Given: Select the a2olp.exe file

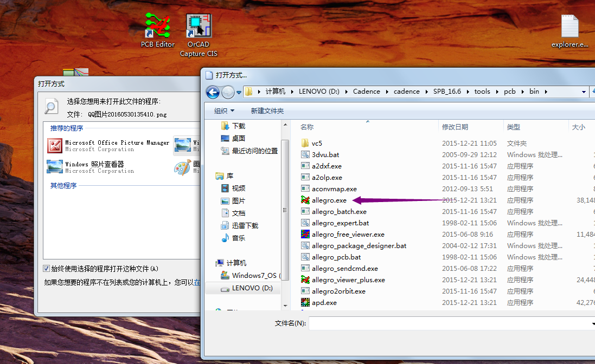Looking at the screenshot, I should (x=327, y=177).
